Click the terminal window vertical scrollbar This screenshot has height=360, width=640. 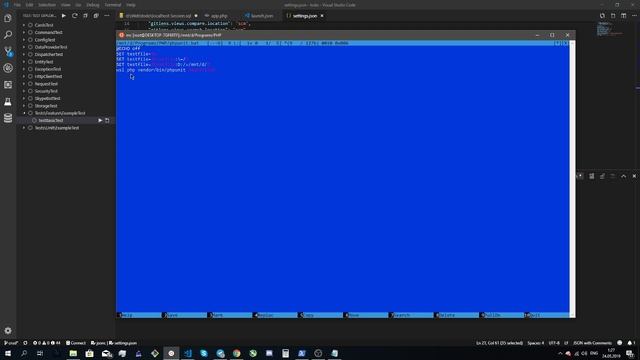[572, 179]
